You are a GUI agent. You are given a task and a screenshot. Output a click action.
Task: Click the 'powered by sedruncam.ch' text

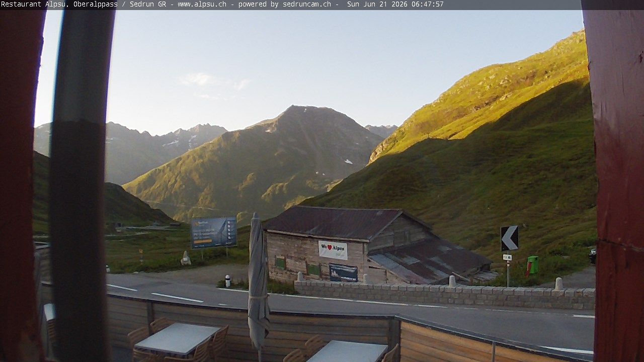tap(285, 4)
